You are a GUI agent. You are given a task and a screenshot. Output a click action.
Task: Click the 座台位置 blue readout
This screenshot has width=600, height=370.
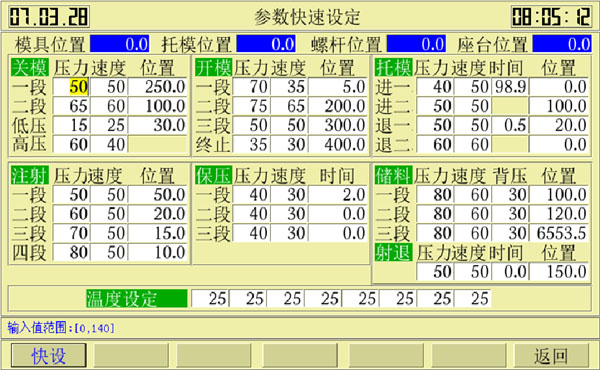pos(562,44)
